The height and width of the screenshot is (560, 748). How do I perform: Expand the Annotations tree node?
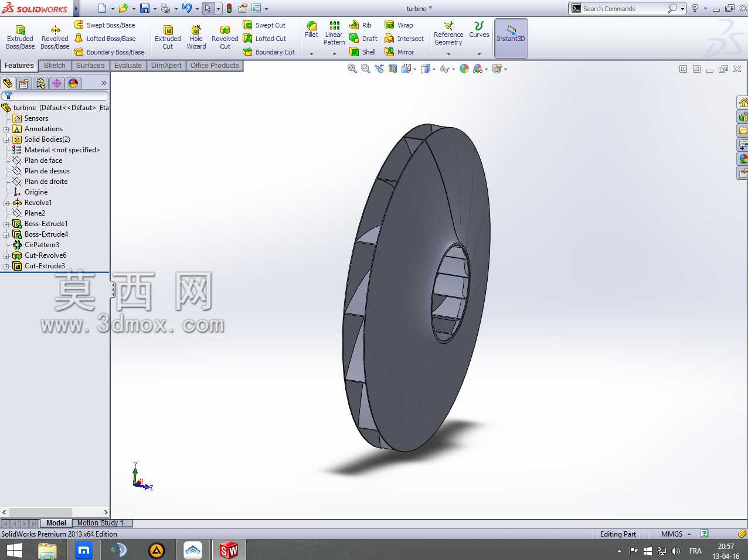click(x=6, y=129)
